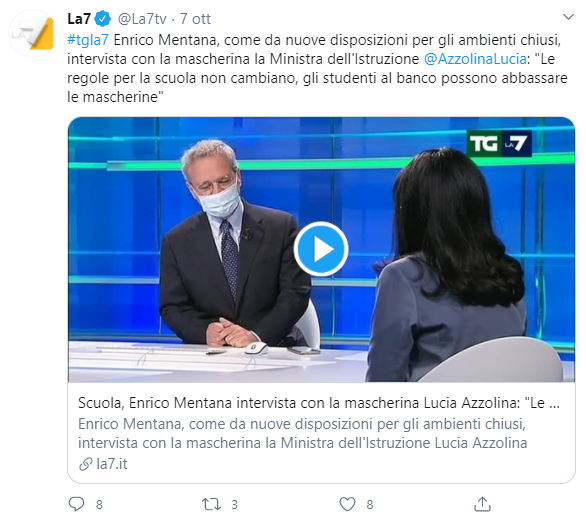The image size is (586, 521).
Task: Click the 7 ott timestamp
Action: [x=195, y=19]
